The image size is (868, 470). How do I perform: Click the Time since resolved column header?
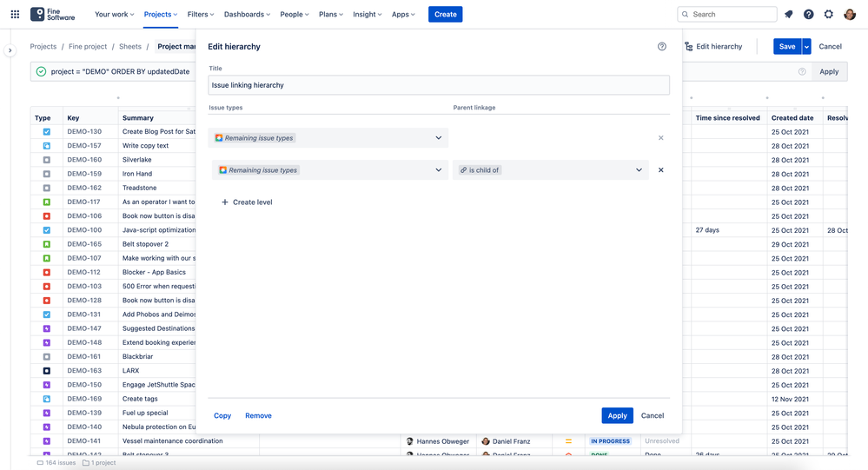click(727, 118)
